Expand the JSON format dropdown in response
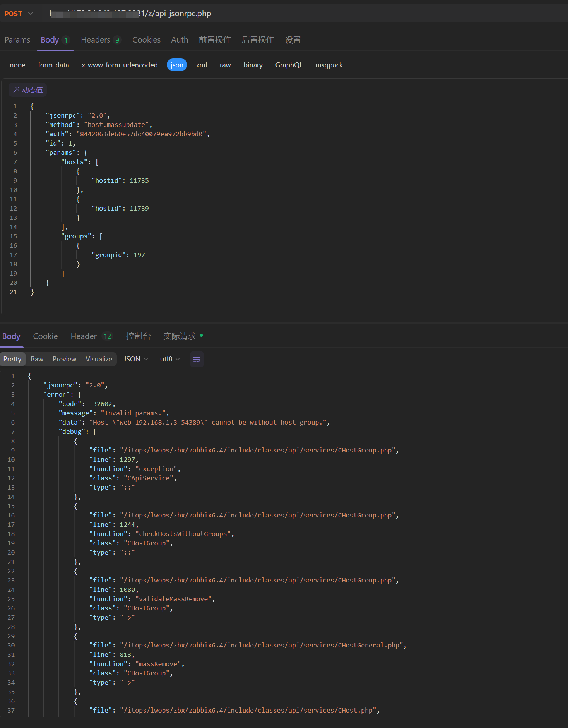568x728 pixels. pyautogui.click(x=136, y=359)
